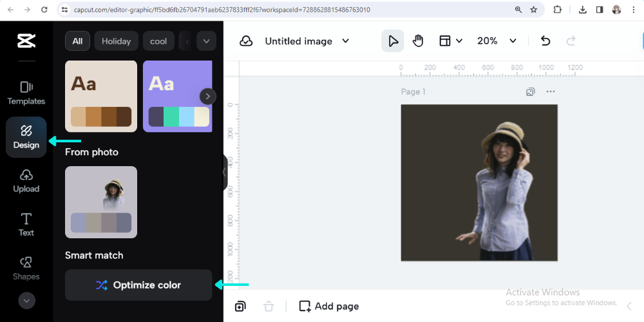Open the layout options dropdown
Screen dimensions: 644x322
pos(451,41)
